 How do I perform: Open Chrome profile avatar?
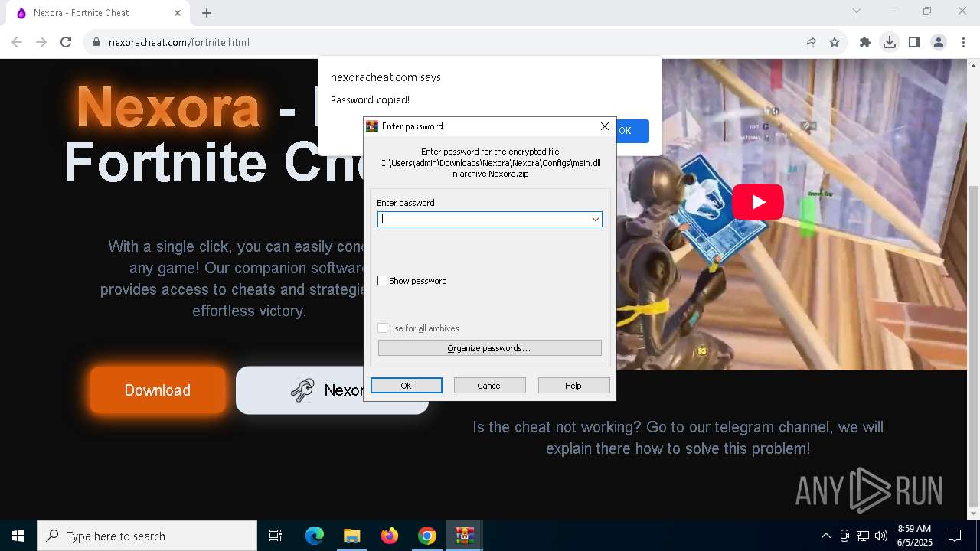939,42
